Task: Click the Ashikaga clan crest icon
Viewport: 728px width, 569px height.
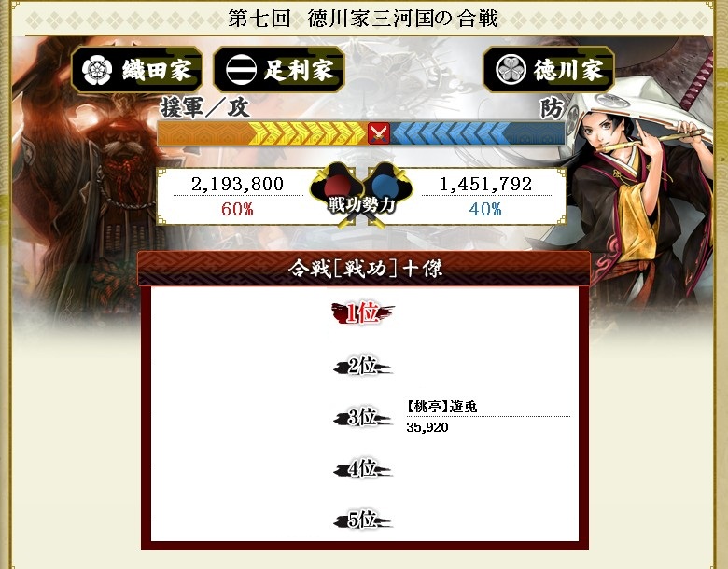Action: point(241,70)
